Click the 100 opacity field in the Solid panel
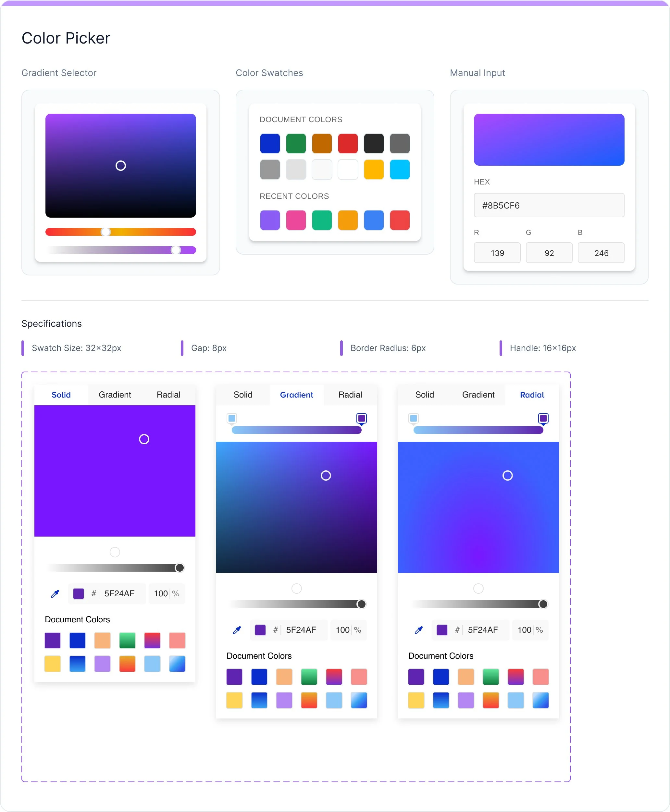 click(x=161, y=593)
